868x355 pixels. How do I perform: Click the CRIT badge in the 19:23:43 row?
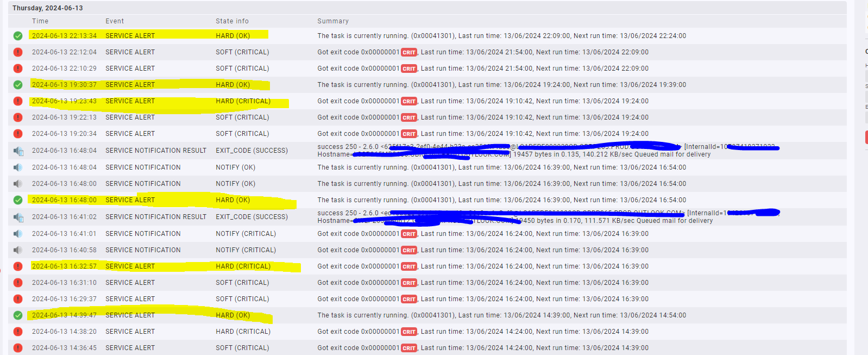point(408,102)
